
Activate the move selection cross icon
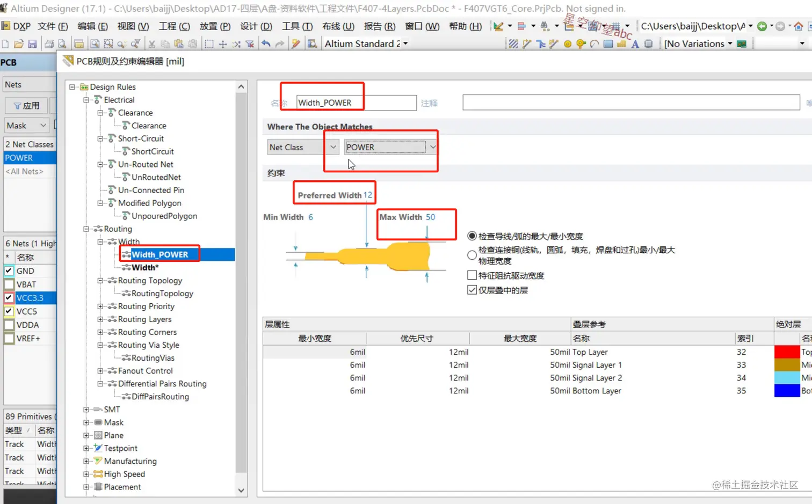tap(223, 44)
